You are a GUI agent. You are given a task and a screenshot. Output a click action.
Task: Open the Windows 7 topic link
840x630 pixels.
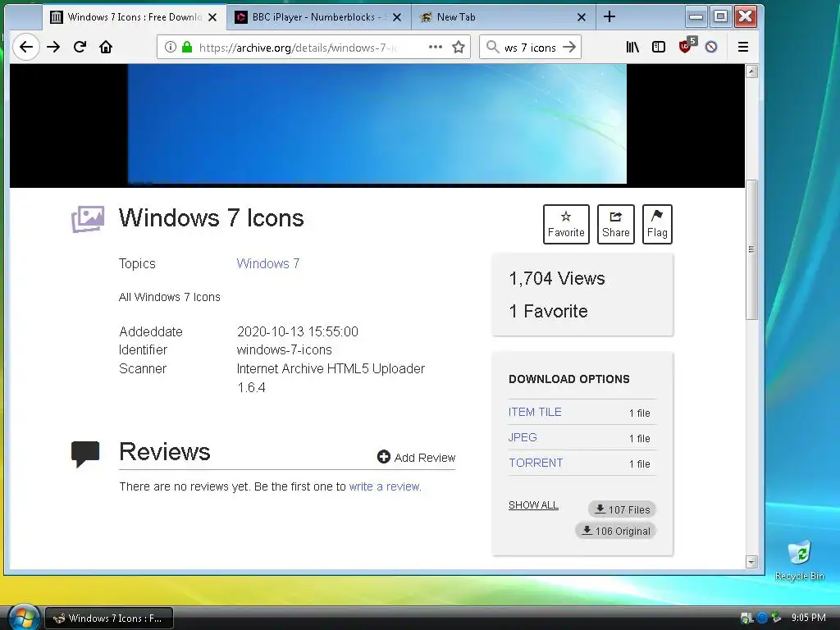point(268,263)
